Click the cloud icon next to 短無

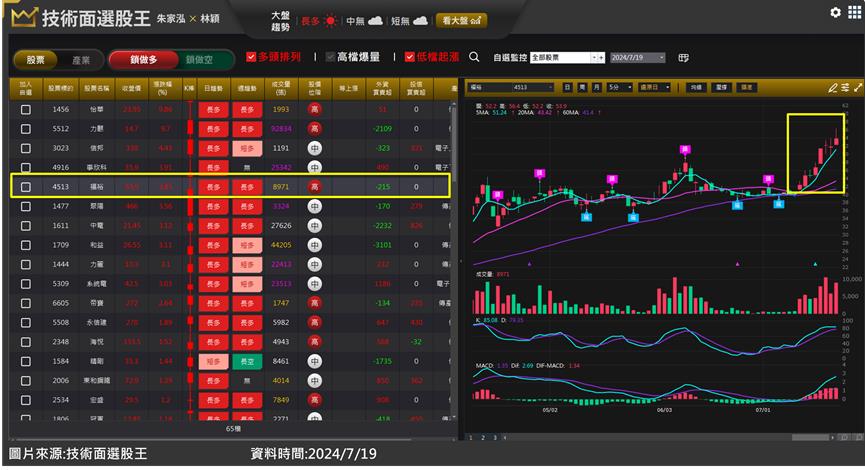click(x=420, y=21)
